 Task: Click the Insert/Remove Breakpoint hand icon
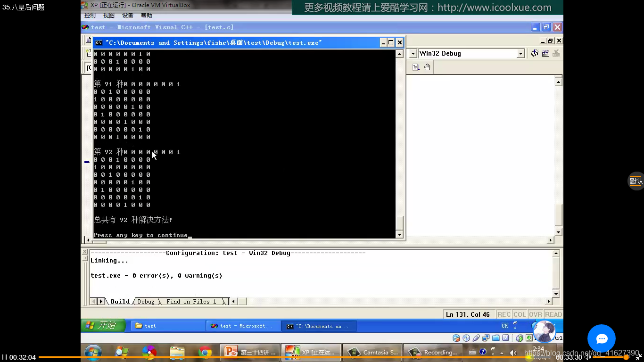click(427, 67)
